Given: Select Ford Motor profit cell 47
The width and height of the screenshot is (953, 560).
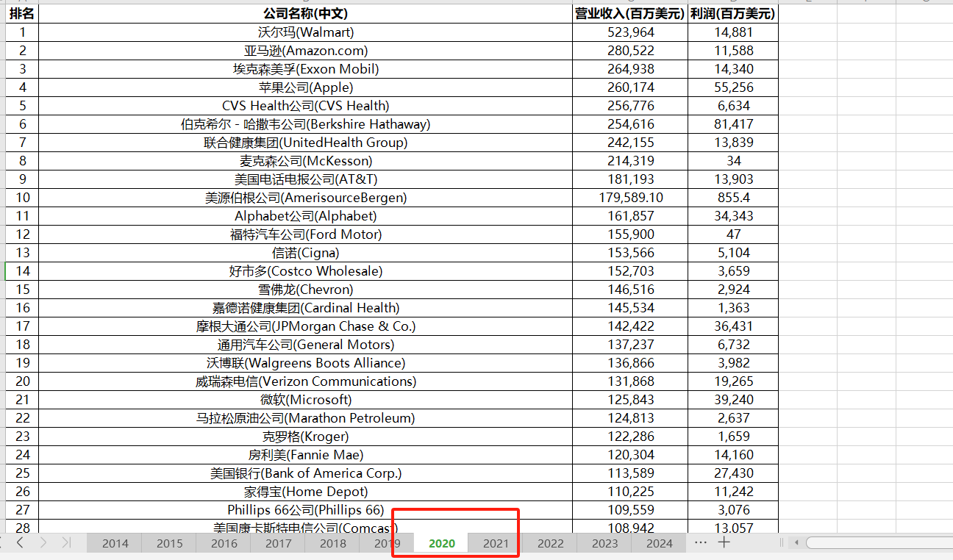Looking at the screenshot, I should click(x=733, y=234).
